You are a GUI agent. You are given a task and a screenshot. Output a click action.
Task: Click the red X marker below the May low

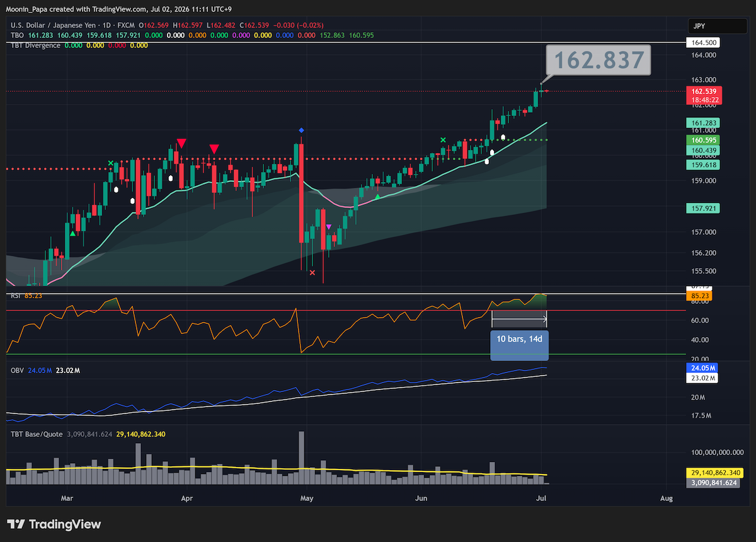tap(312, 272)
